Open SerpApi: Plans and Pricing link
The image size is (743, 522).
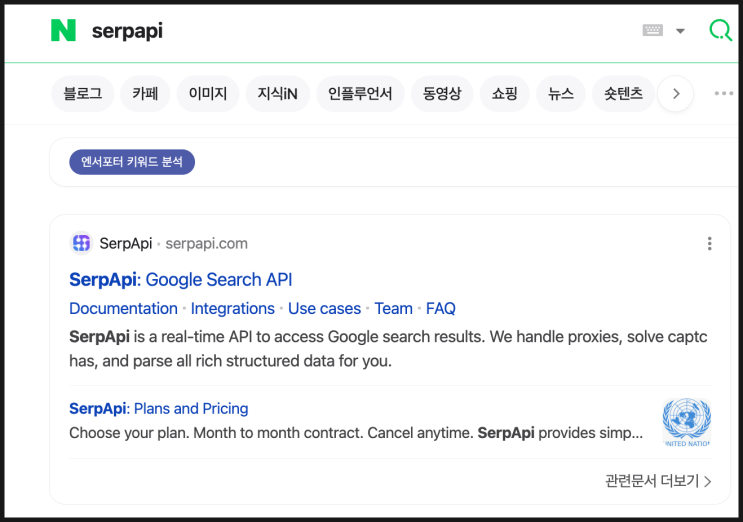tap(159, 408)
